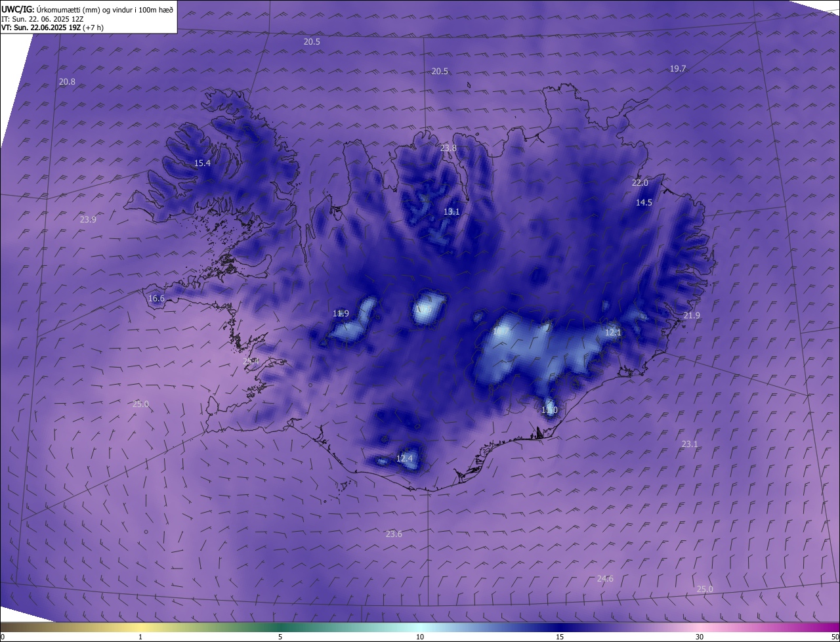Image resolution: width=840 pixels, height=642 pixels.
Task: Click the 13.1 value label on the map
Action: tap(451, 212)
